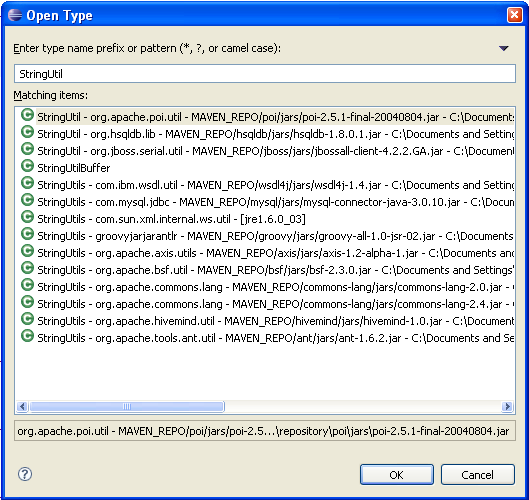
Task: Confirm selection with OK button
Action: [397, 475]
